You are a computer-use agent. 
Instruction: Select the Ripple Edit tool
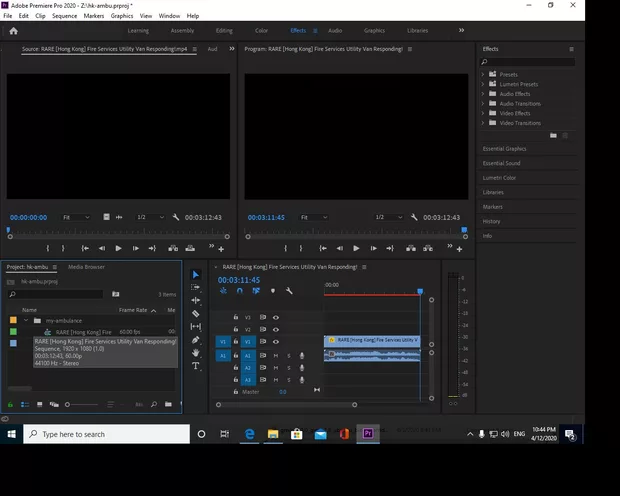click(x=196, y=300)
